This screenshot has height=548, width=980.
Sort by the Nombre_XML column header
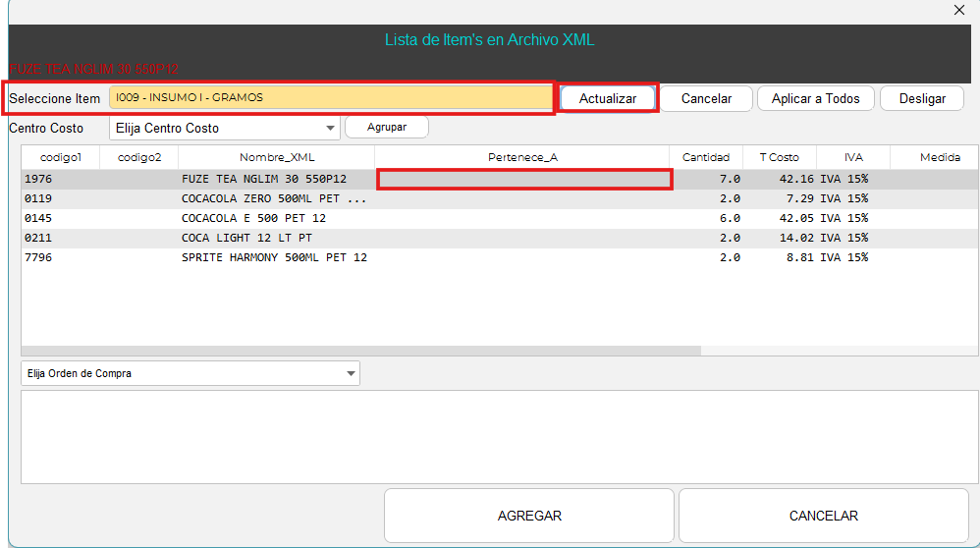277,157
